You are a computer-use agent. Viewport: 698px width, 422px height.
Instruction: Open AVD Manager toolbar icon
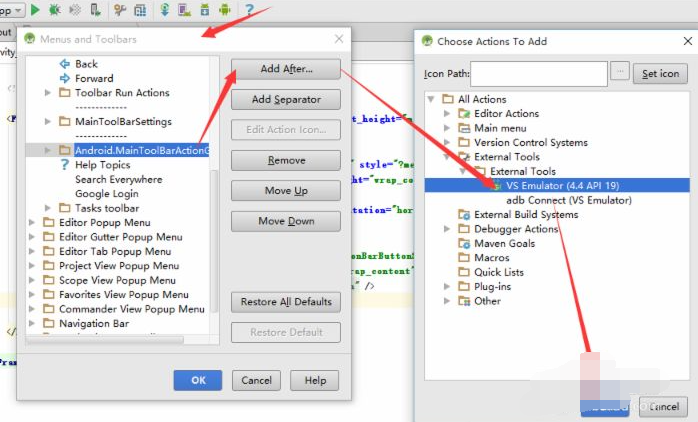[184, 9]
